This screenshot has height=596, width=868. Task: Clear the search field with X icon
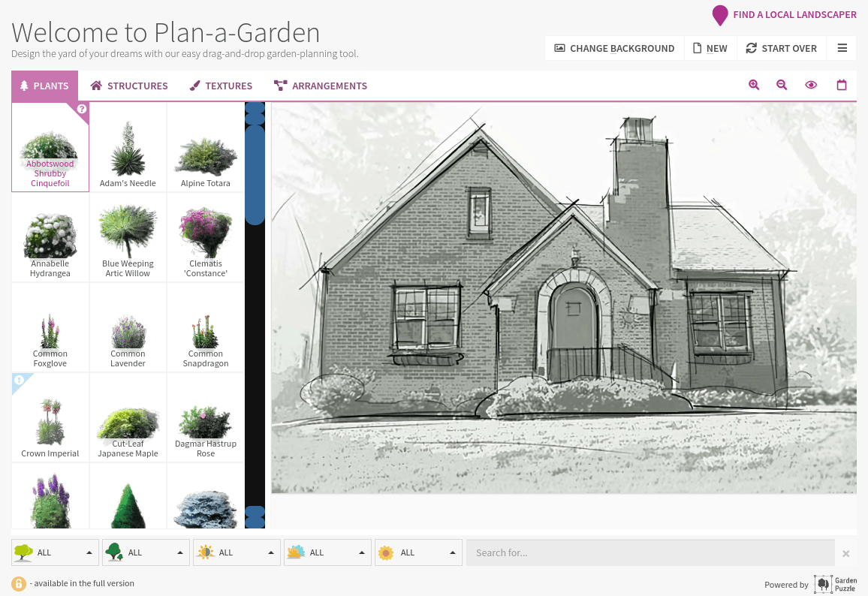845,553
